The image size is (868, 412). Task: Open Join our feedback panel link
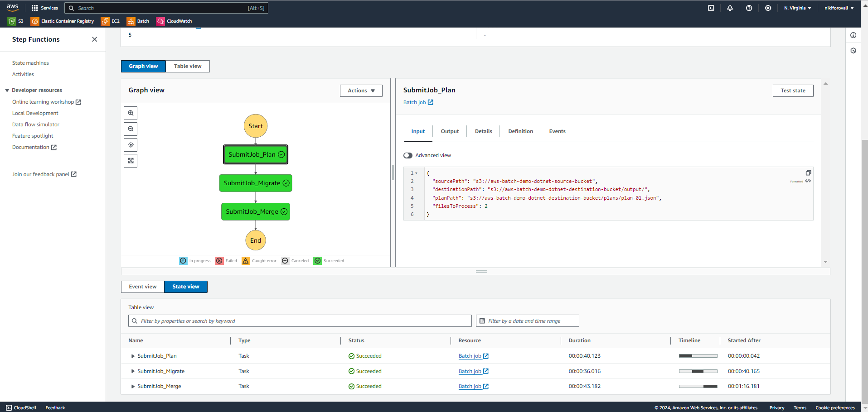(44, 174)
